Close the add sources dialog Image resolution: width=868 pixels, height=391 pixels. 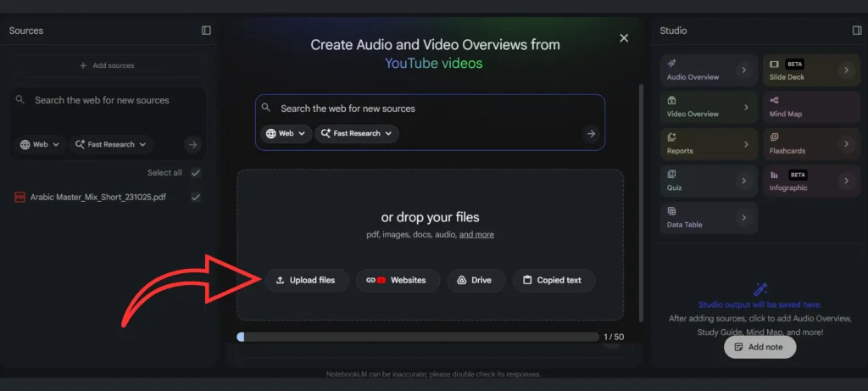coord(624,37)
